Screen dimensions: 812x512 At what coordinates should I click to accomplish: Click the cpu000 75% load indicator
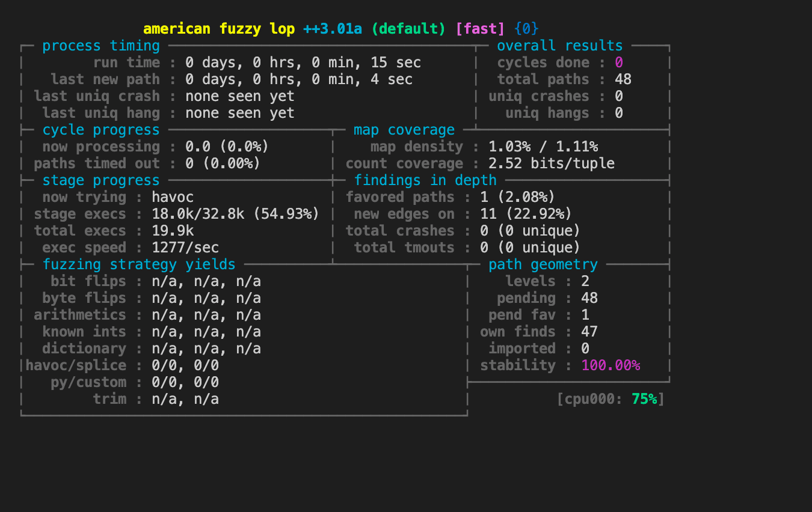coord(611,399)
